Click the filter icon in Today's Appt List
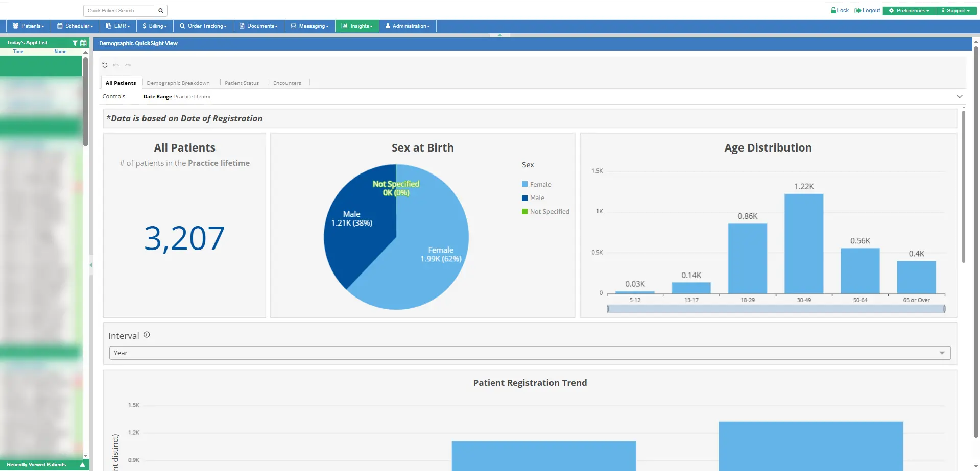The height and width of the screenshot is (471, 980). coord(75,43)
